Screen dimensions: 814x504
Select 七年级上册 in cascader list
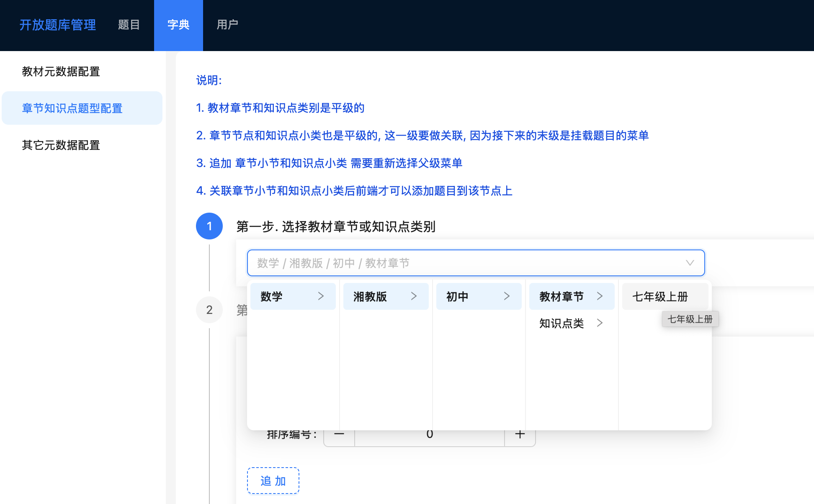coord(660,296)
